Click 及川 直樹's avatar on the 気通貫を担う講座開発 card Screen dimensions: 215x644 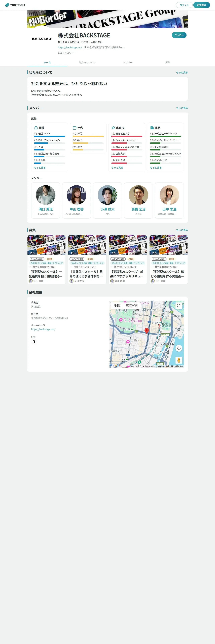click(x=31, y=281)
